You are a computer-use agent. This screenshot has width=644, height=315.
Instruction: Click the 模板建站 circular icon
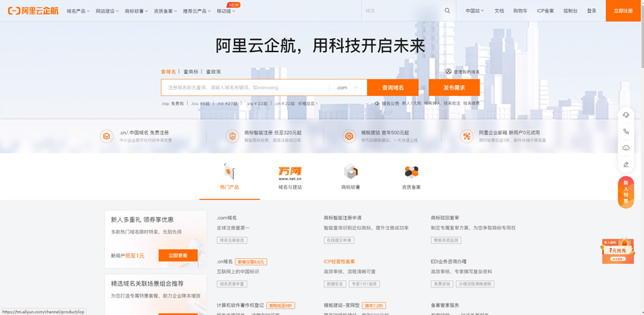pos(350,136)
